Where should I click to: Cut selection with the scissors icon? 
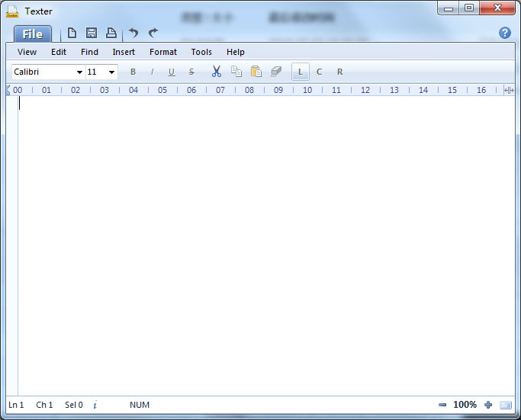point(217,72)
